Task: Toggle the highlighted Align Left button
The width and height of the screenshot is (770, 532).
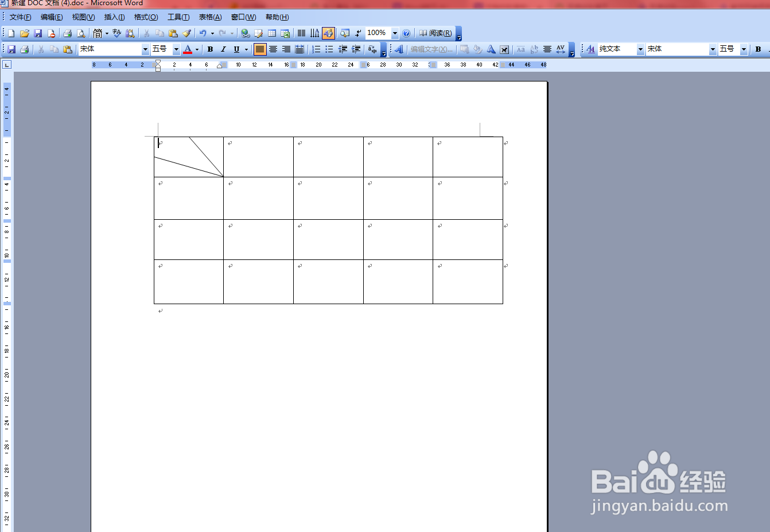Action: pyautogui.click(x=260, y=49)
